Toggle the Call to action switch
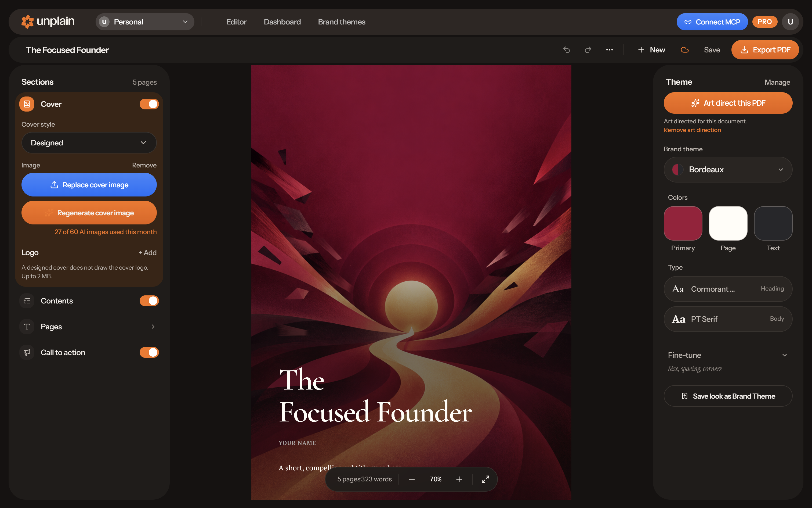Viewport: 812px width, 508px height. pyautogui.click(x=149, y=352)
